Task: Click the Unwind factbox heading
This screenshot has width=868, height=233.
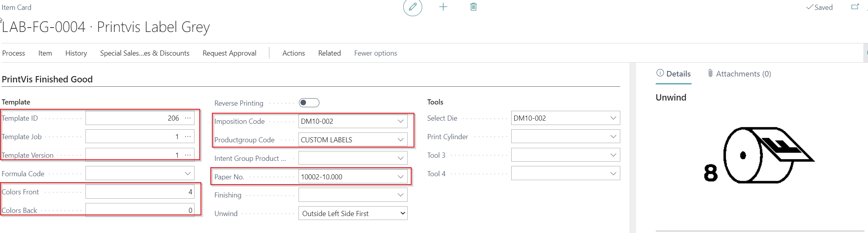Action: tap(671, 97)
